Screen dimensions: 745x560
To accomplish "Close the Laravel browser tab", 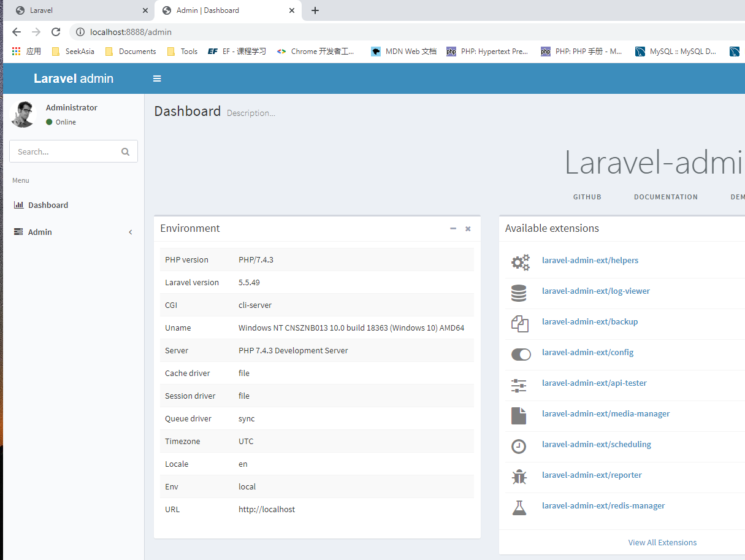I will tap(145, 10).
